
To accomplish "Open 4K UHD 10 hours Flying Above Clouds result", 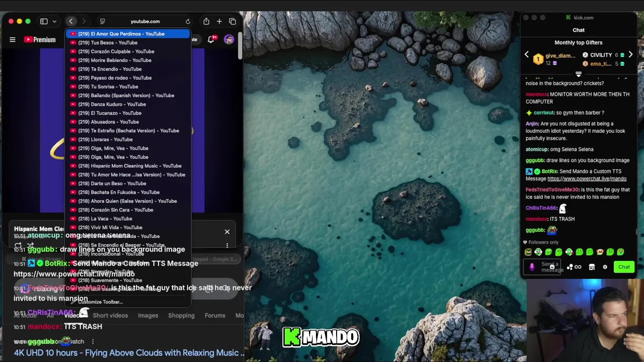I will click(129, 353).
